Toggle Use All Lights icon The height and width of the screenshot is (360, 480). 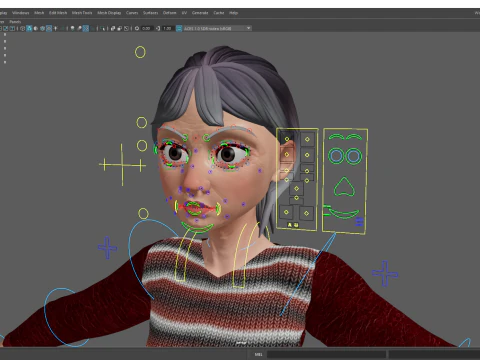point(55,28)
